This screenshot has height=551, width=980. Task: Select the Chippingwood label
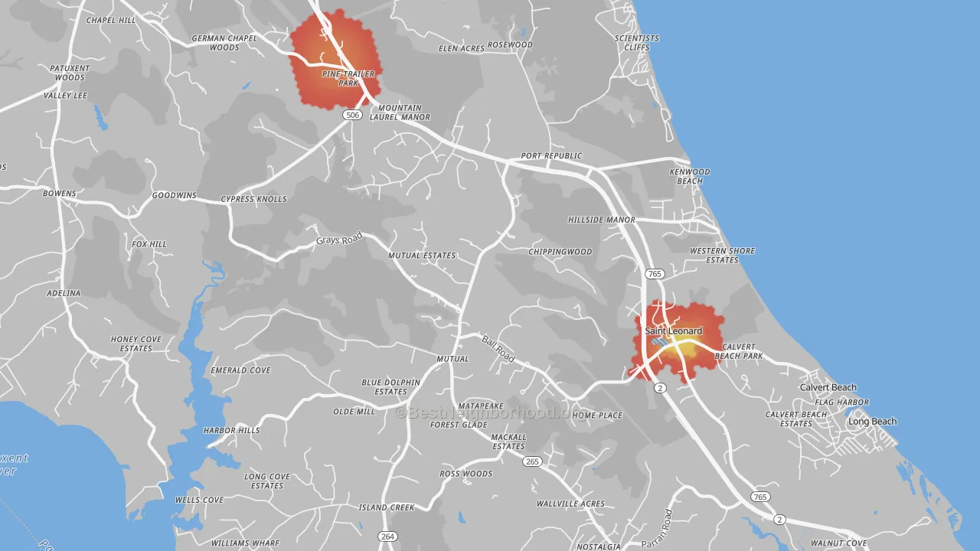[x=560, y=252]
